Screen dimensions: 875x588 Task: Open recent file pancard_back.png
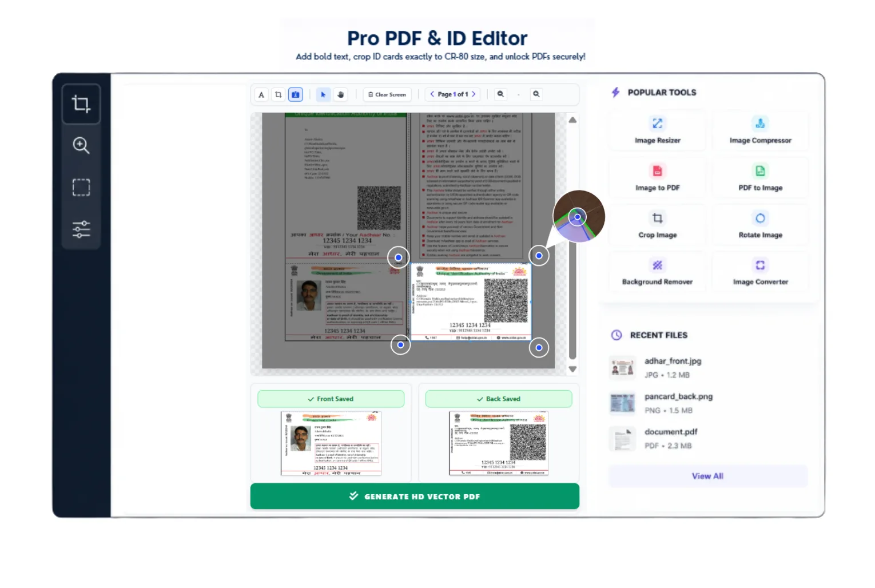(x=708, y=403)
